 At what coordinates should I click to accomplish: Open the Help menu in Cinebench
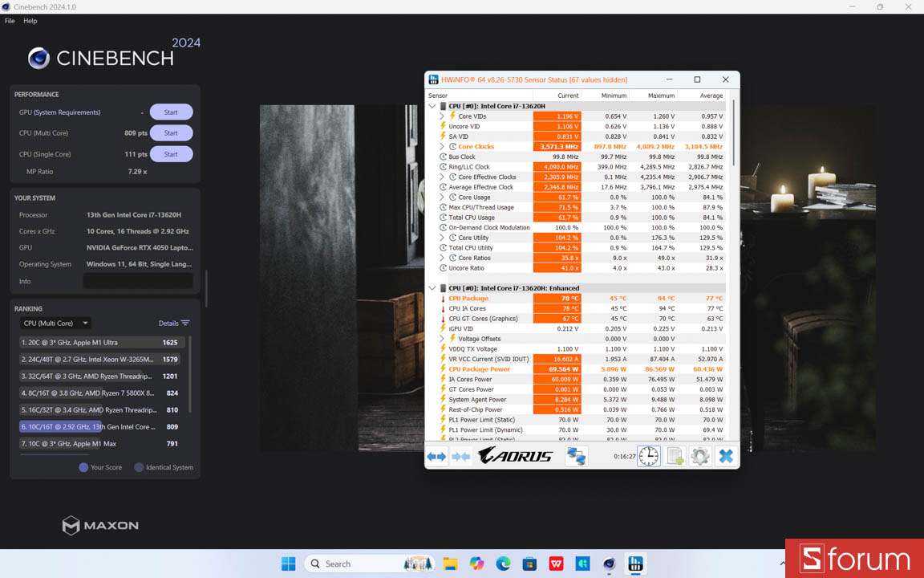30,21
